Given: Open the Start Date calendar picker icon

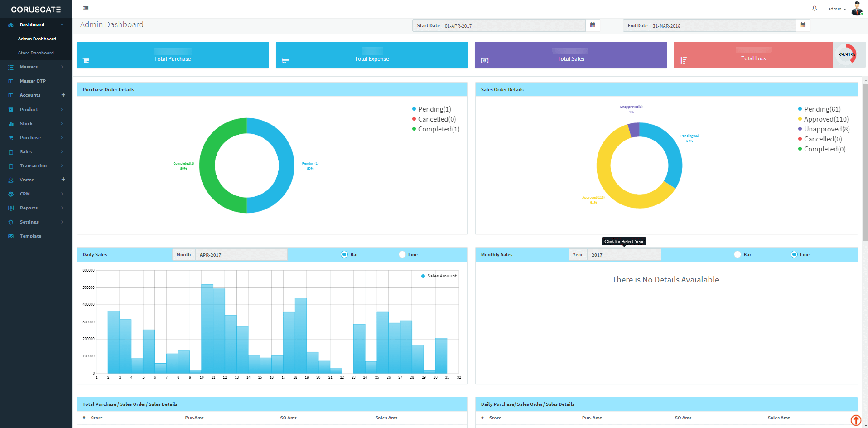Looking at the screenshot, I should coord(593,25).
